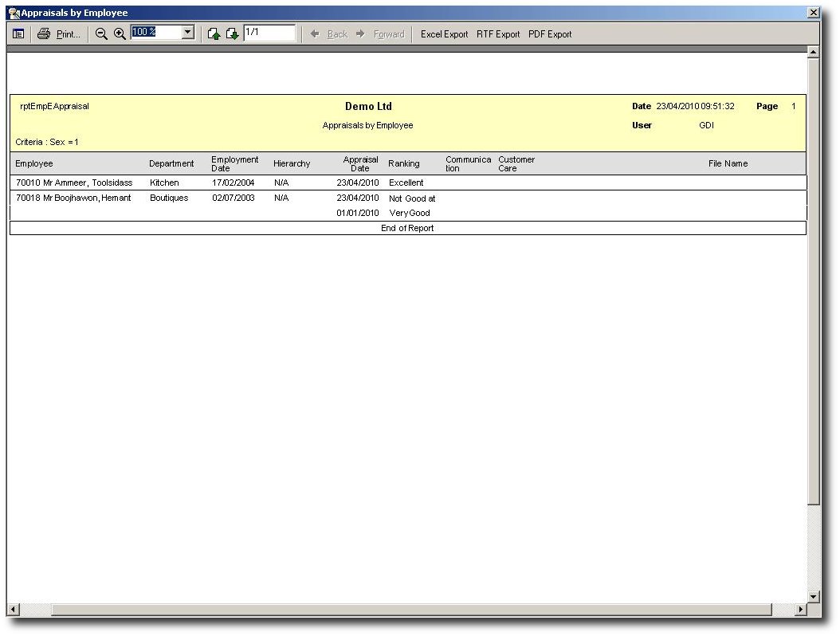Open the zoom percentage dropdown
Viewport: 840px width, 636px height.
click(x=188, y=33)
